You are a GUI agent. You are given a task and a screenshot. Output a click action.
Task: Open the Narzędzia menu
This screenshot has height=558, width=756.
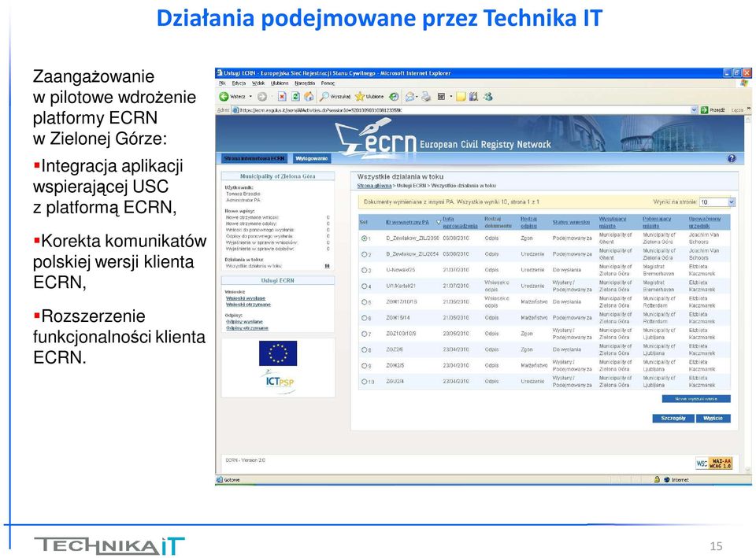(x=305, y=83)
